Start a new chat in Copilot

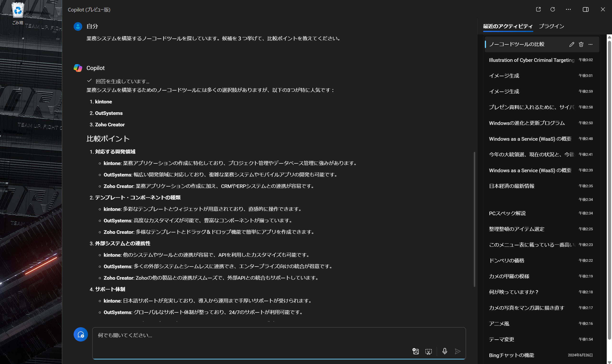tap(81, 335)
